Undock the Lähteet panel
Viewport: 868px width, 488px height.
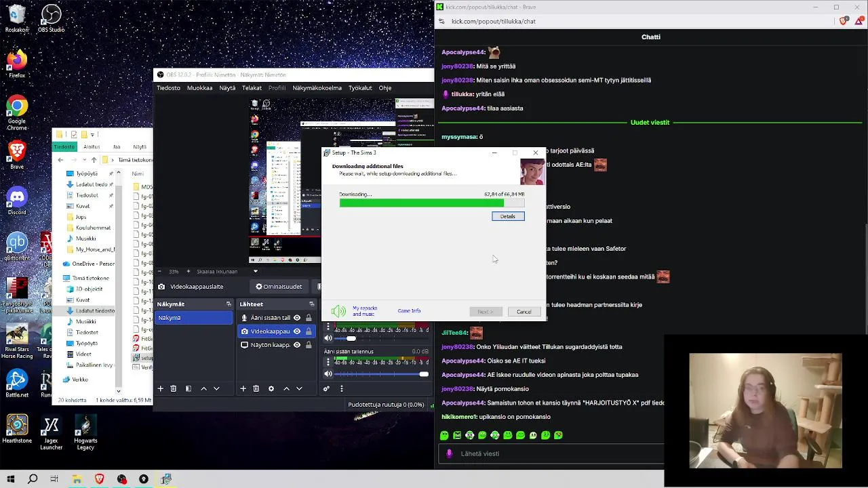tap(312, 304)
